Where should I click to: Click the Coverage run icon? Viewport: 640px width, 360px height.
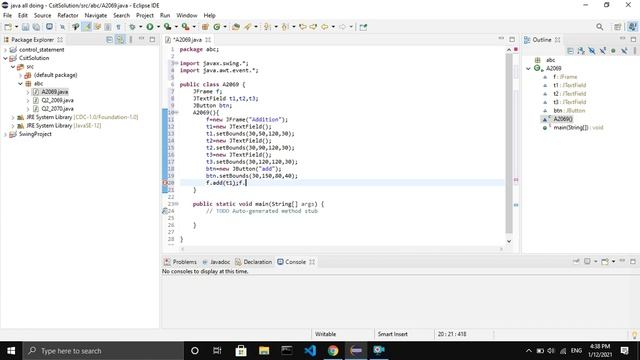pos(167,27)
